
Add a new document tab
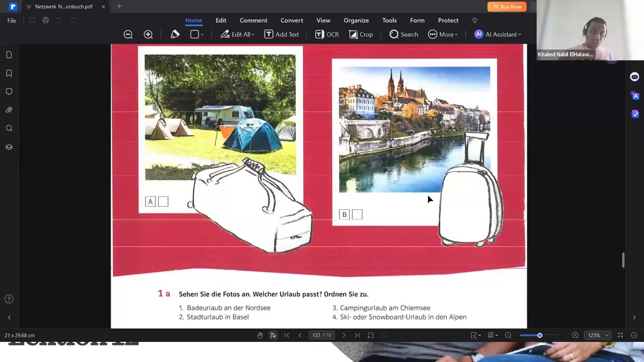119,7
